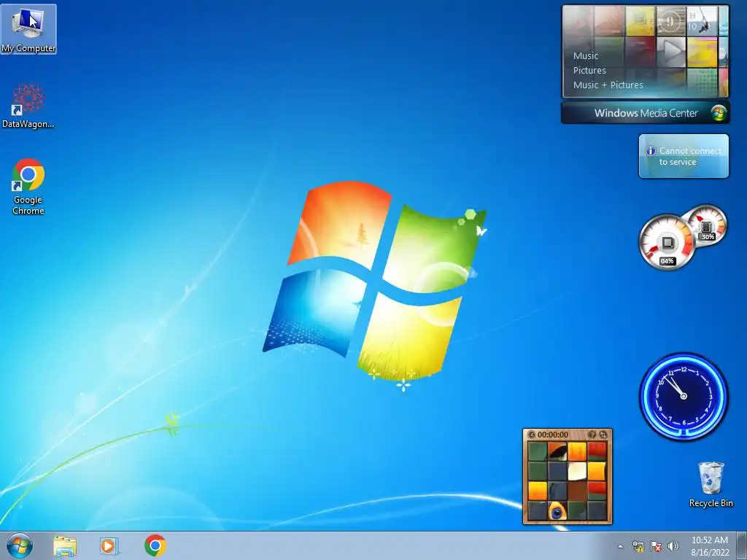This screenshot has width=747, height=560.
Task: Click the large CPU usage meter gadget
Action: coord(667,242)
